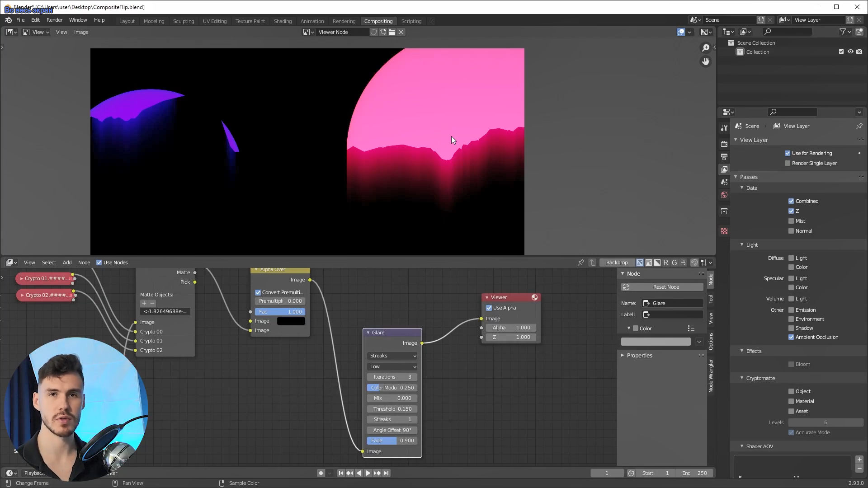Unlink the Viewer Node image with X icon
Image resolution: width=868 pixels, height=488 pixels.
(401, 32)
